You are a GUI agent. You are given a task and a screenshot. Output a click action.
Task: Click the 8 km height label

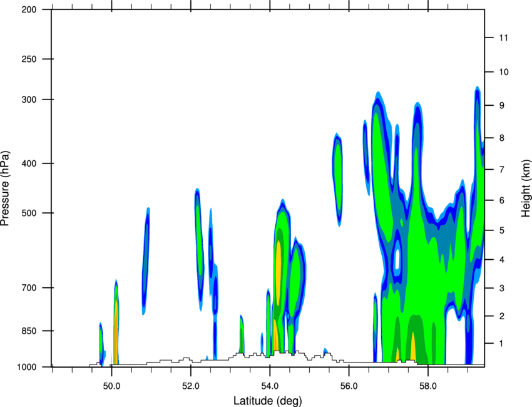click(501, 138)
